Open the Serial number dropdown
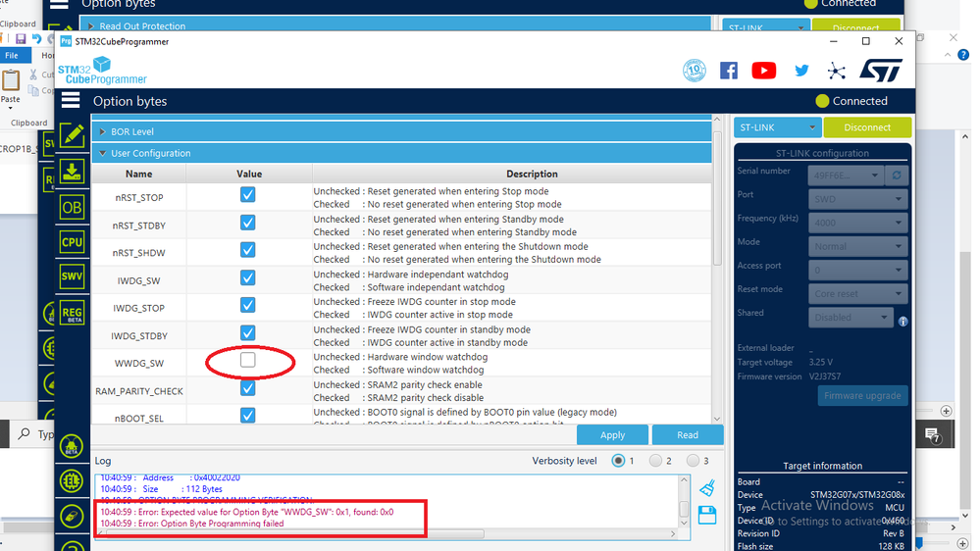This screenshot has height=551, width=980. pos(845,175)
